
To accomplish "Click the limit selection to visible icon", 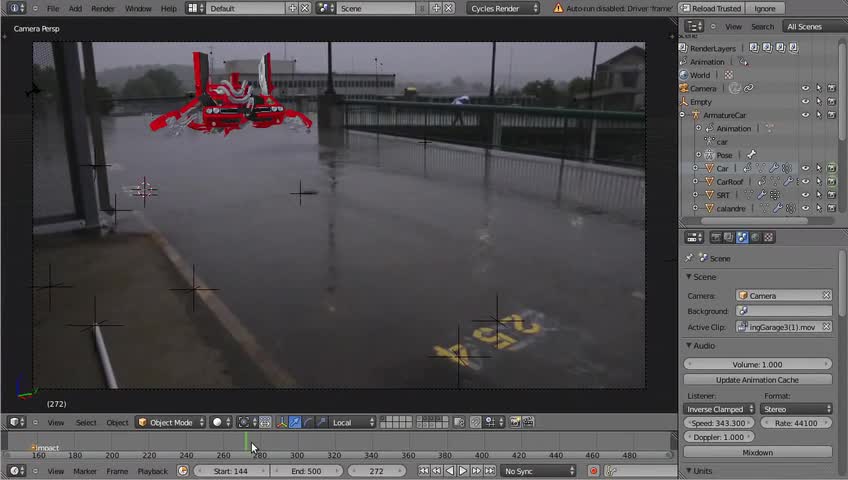I will (459, 422).
